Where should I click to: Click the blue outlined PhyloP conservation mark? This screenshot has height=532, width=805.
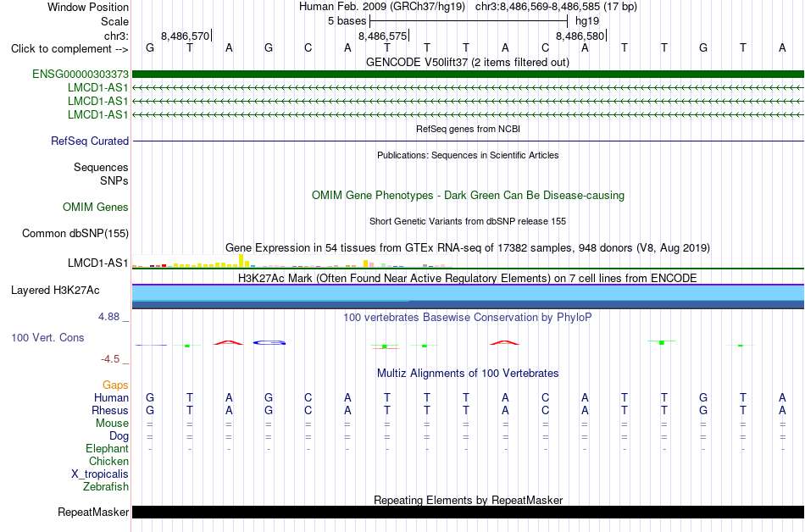coord(269,342)
